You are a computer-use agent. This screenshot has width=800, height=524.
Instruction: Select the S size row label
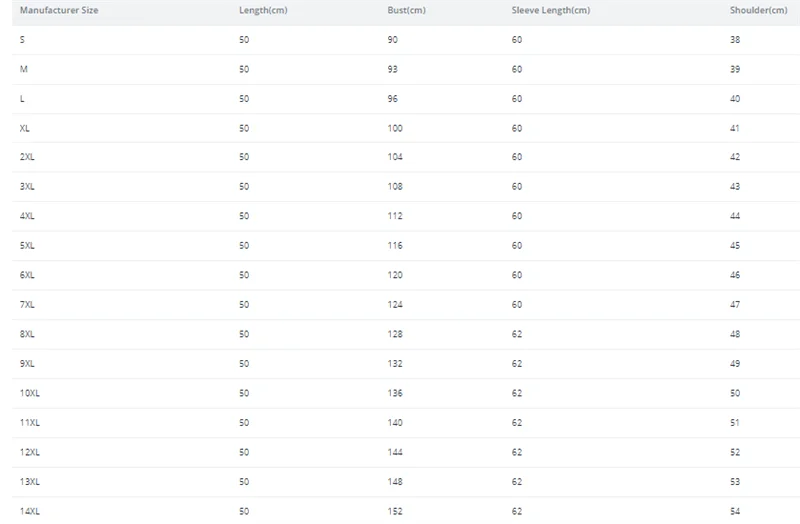pyautogui.click(x=22, y=40)
